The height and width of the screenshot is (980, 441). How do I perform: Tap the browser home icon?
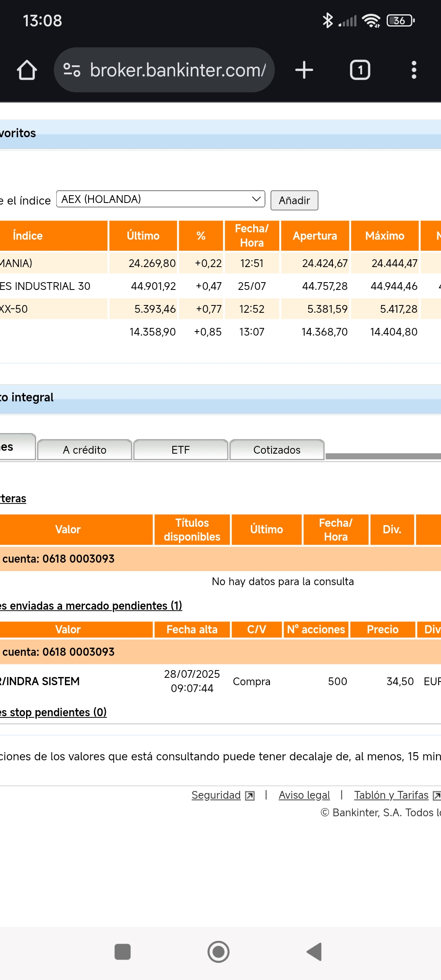(27, 70)
